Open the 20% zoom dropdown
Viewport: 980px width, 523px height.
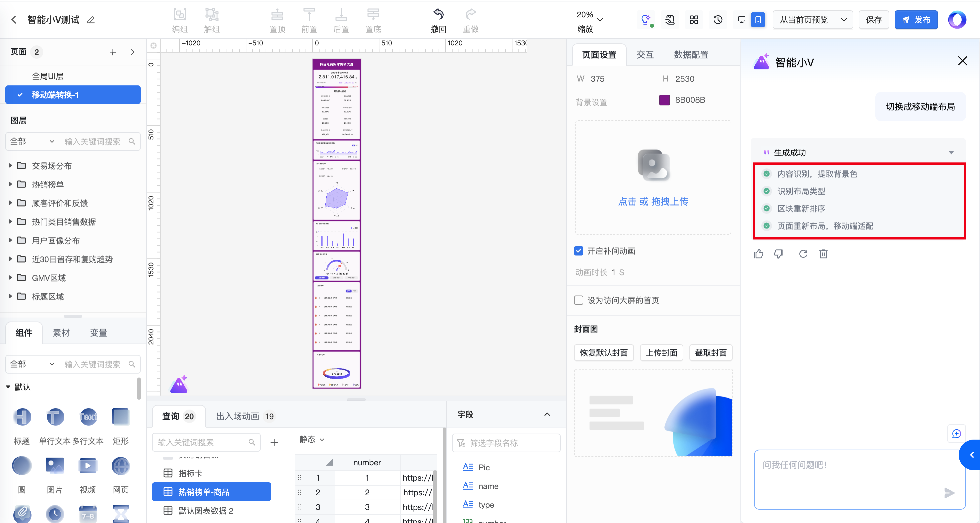point(600,19)
